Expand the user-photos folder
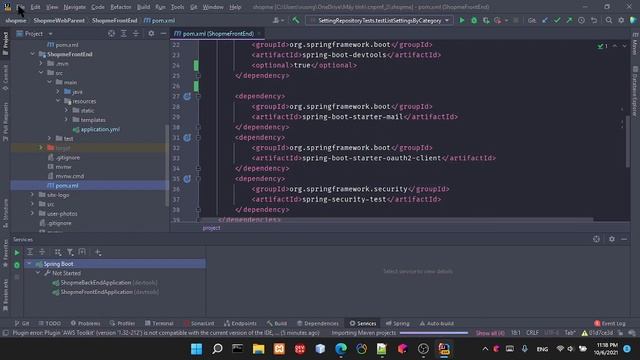Screen dimensions: 640x360 tap(33, 213)
